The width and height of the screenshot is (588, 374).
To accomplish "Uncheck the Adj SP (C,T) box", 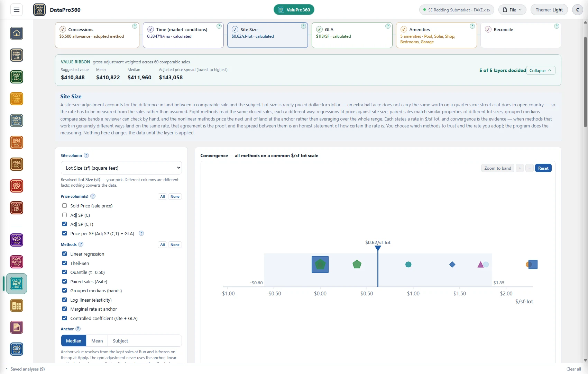I will 64,224.
